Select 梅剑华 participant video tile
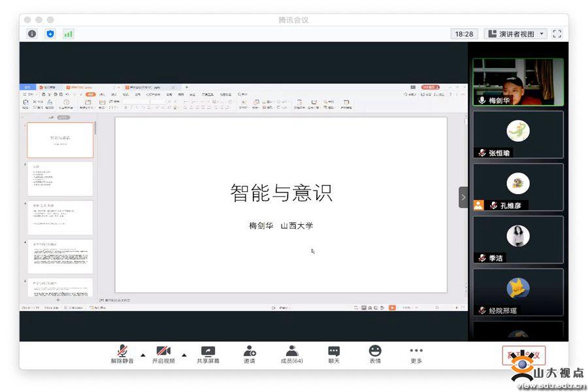This screenshot has height=392, width=588. (x=518, y=82)
